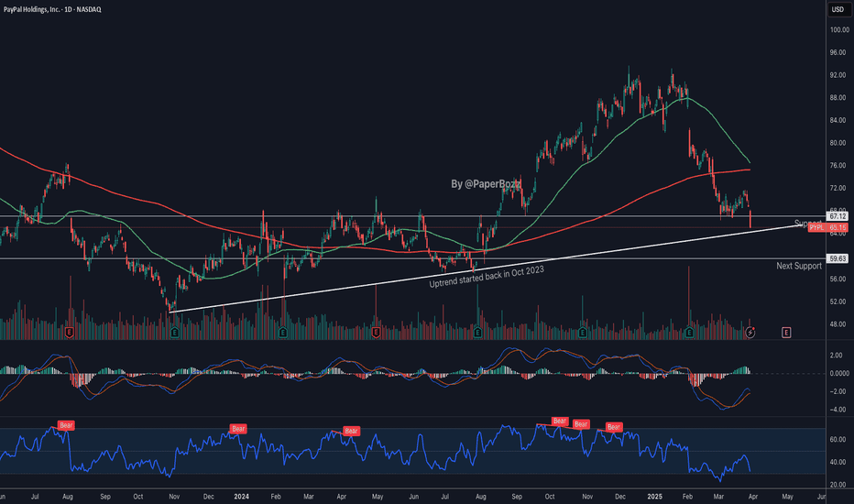Viewport: 854px width, 504px height.
Task: Select the earnings marker just before Nov 2024
Action: [582, 333]
